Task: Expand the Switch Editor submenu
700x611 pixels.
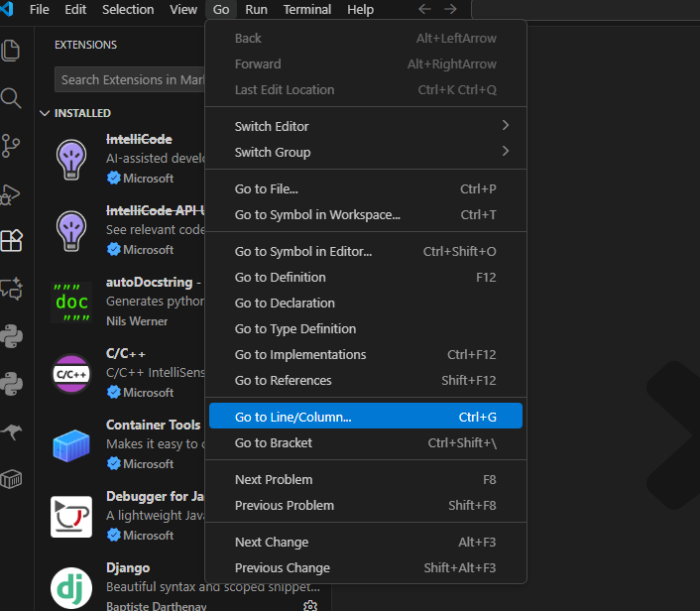Action: [366, 126]
